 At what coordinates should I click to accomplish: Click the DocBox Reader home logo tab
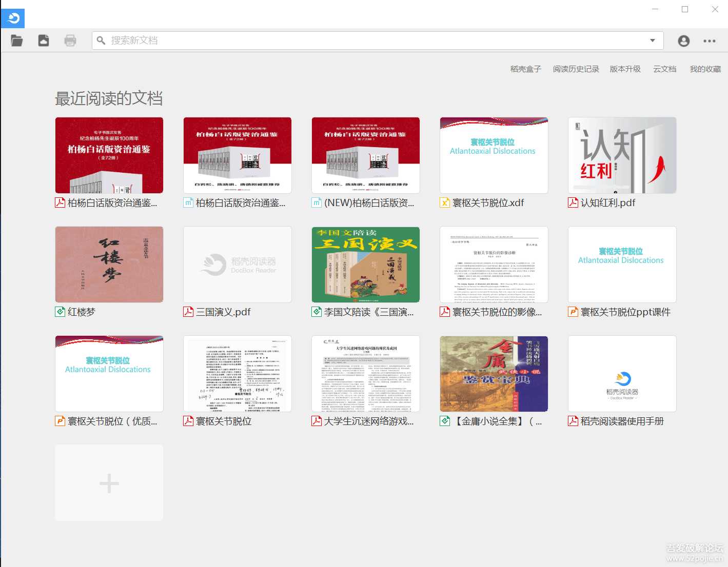tap(13, 18)
